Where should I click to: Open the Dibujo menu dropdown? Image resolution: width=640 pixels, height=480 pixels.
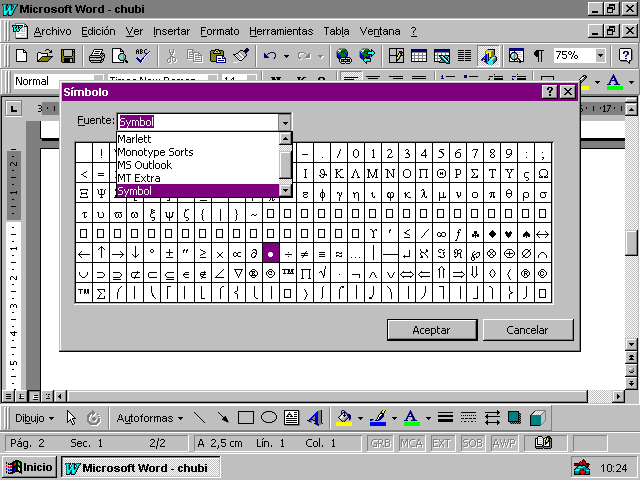click(x=34, y=418)
